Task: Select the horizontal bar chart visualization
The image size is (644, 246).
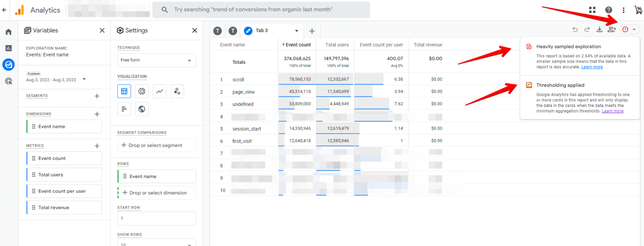Action: pos(124,109)
